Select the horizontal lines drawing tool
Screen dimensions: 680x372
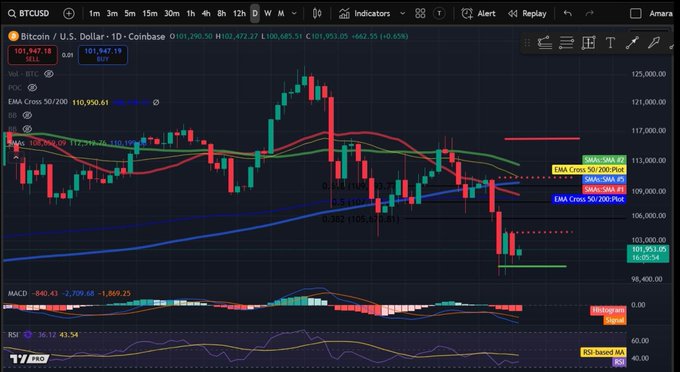click(566, 43)
